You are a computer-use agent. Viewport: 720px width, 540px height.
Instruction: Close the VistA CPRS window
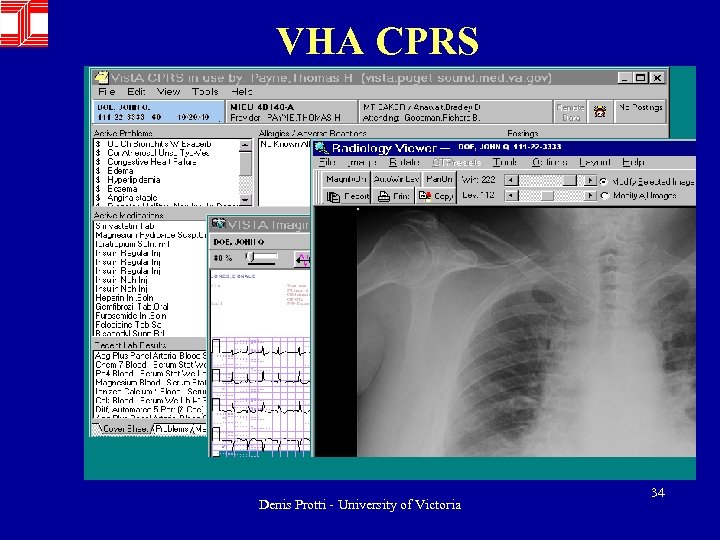[x=657, y=78]
